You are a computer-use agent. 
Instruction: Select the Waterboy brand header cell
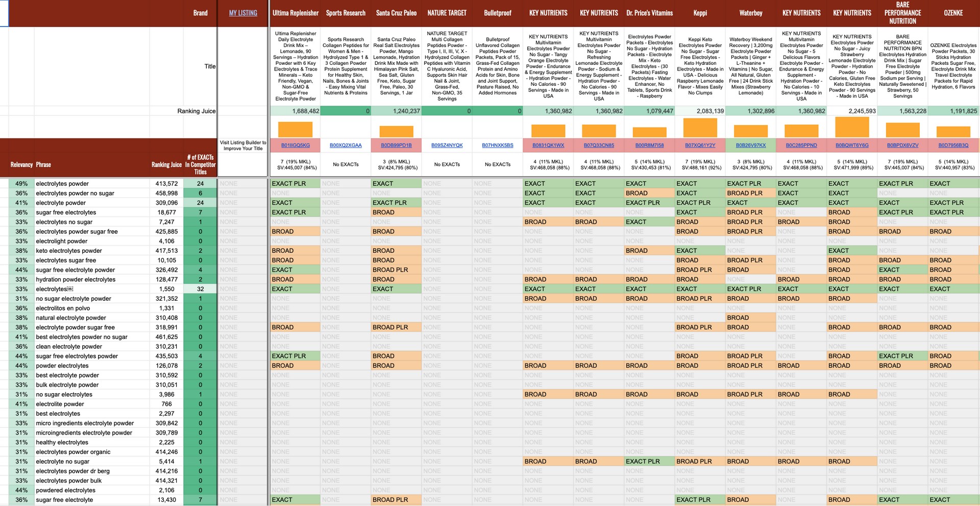[751, 13]
